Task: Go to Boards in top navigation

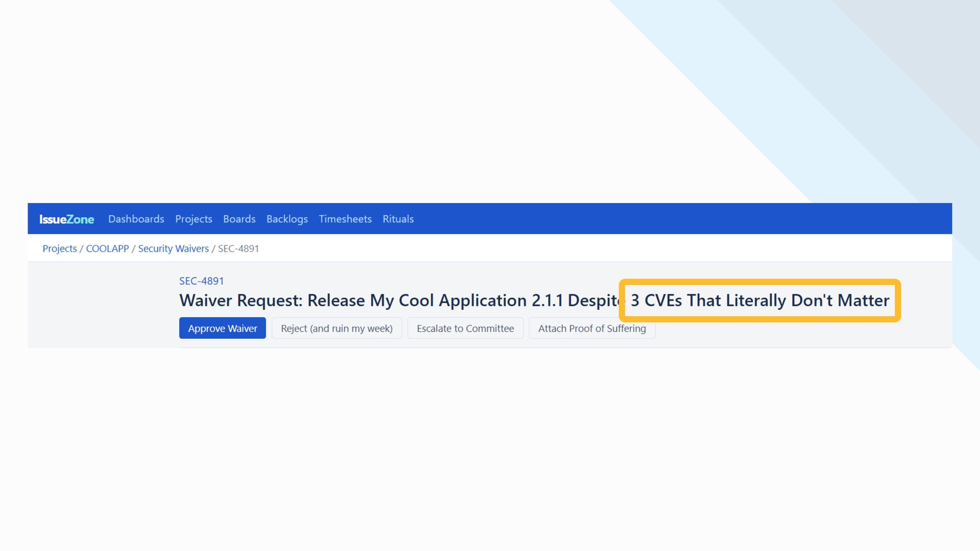Action: (239, 219)
